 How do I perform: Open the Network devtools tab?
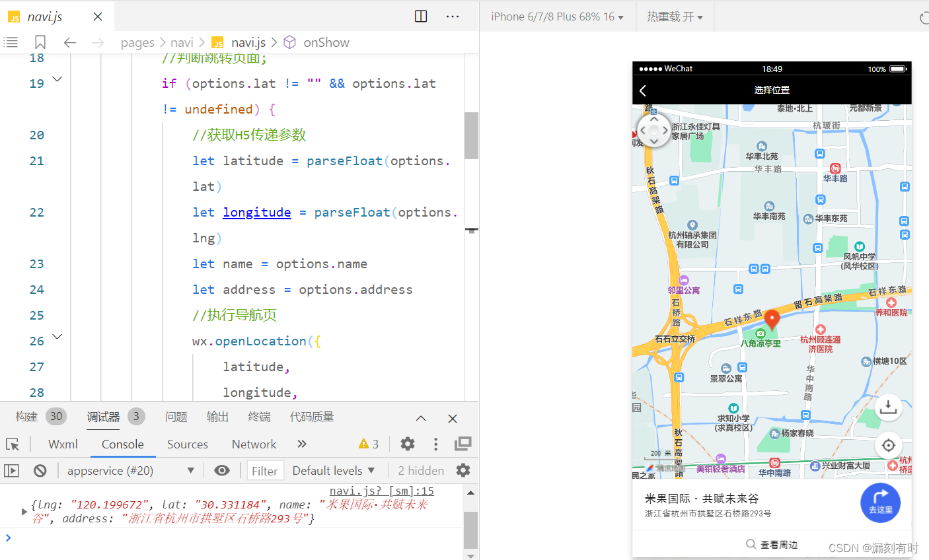(x=254, y=444)
